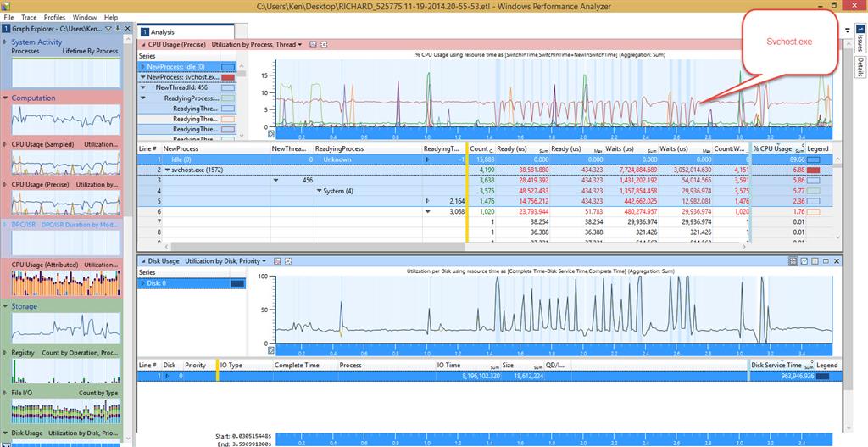Click the save preset icon in CPU Usage header
The image size is (868, 447).
click(314, 44)
